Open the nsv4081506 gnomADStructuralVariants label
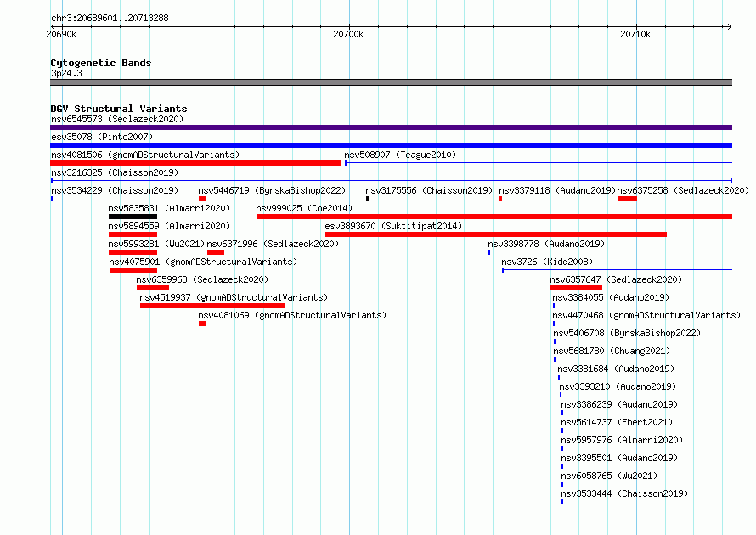756x535 pixels. [145, 155]
